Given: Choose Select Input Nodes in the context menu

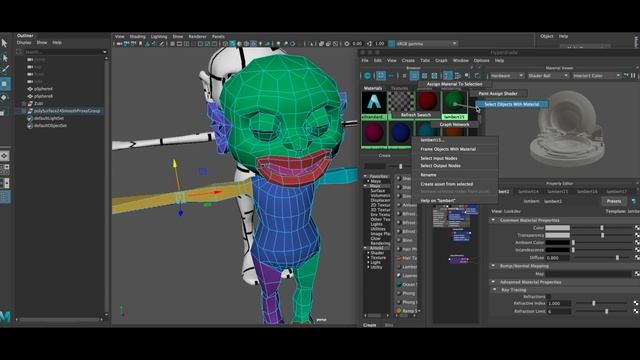Looking at the screenshot, I should (x=439, y=158).
